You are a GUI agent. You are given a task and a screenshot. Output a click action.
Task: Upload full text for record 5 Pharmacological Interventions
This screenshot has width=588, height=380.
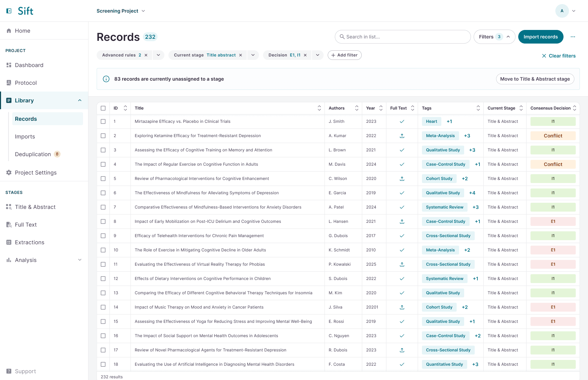point(402,179)
